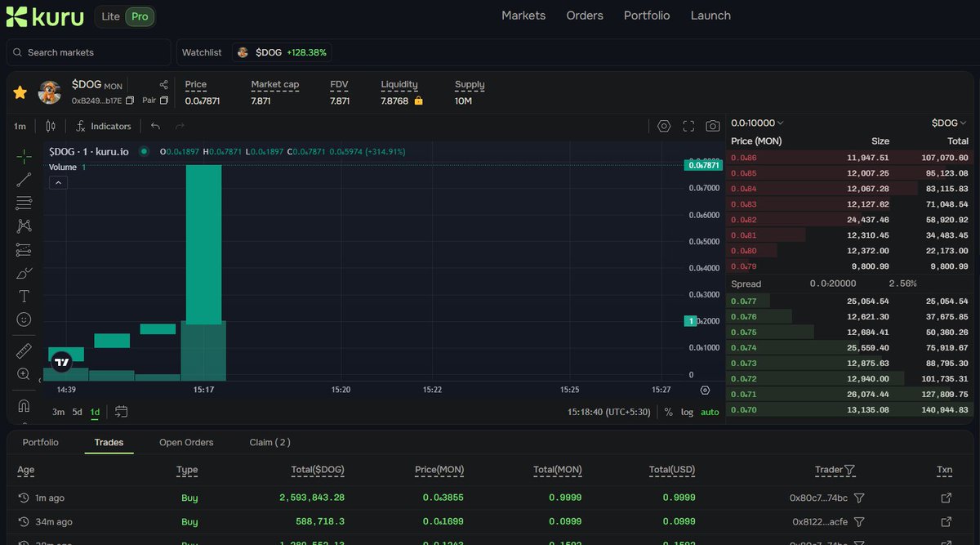Open transaction link for the 1m ago trade
Screen dimensions: 980x545
(x=947, y=498)
